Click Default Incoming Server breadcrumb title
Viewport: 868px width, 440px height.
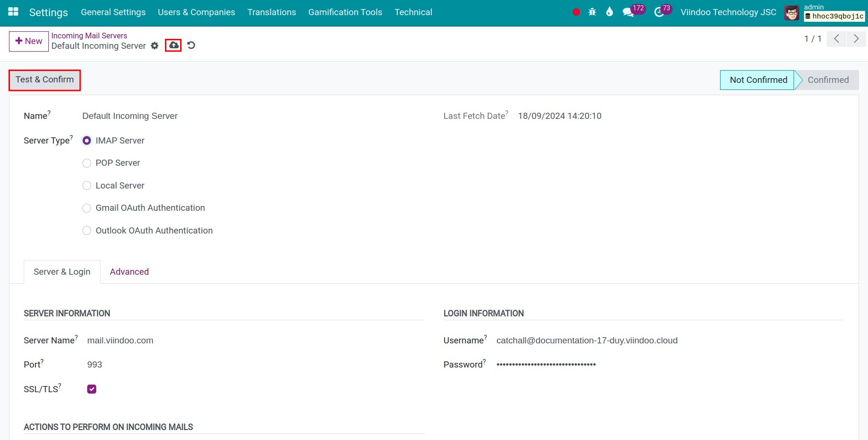click(x=99, y=46)
